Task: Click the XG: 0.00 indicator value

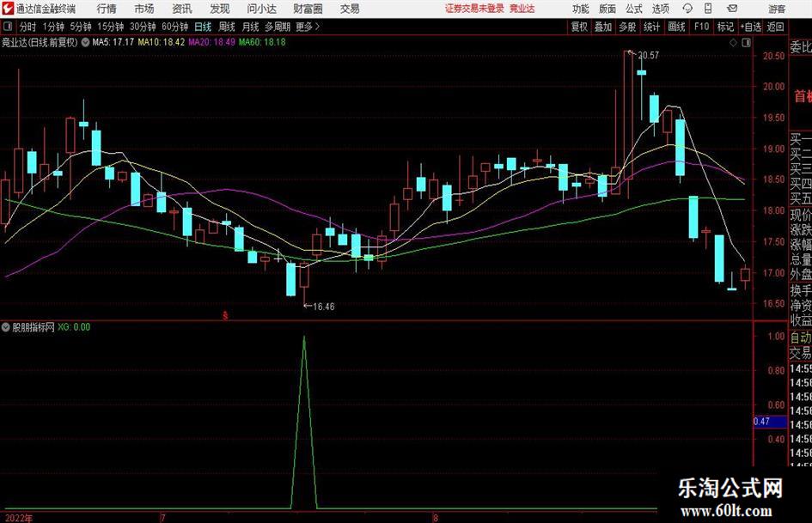Action: point(74,327)
